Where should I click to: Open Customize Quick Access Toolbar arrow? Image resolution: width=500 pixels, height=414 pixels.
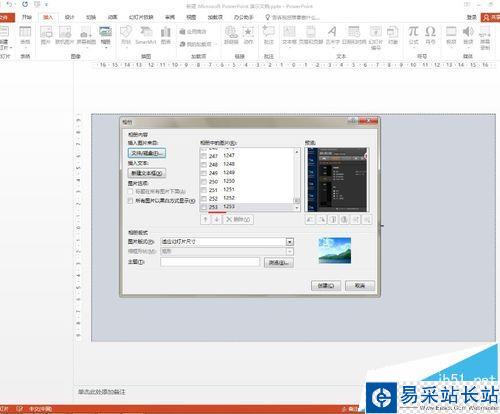click(46, 5)
